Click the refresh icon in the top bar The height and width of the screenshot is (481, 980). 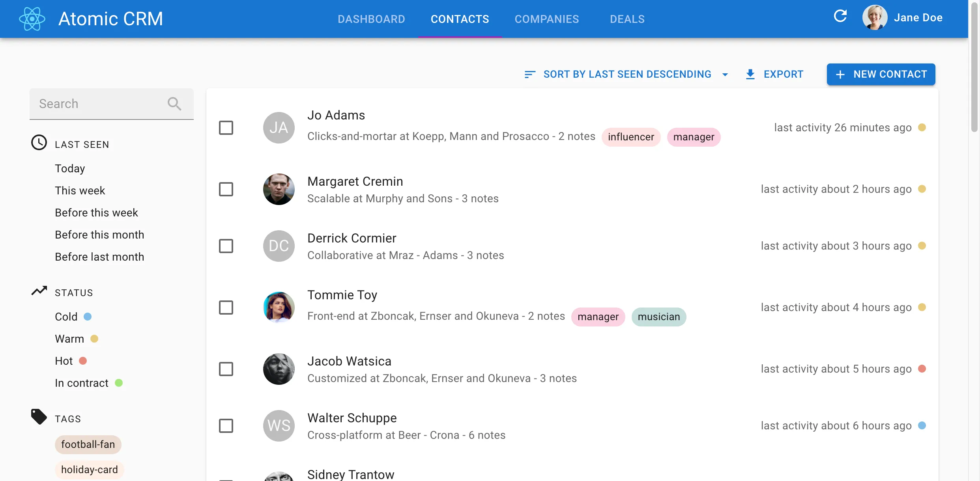coord(840,16)
